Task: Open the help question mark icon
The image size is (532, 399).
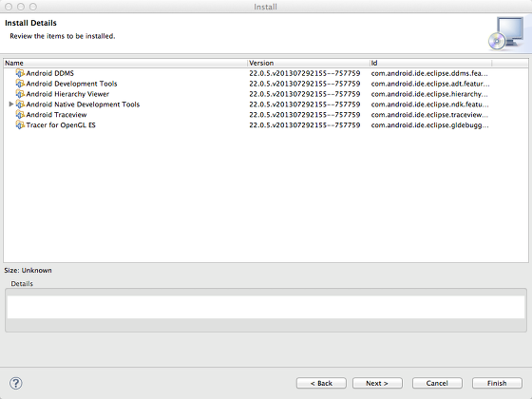Action: coord(16,383)
